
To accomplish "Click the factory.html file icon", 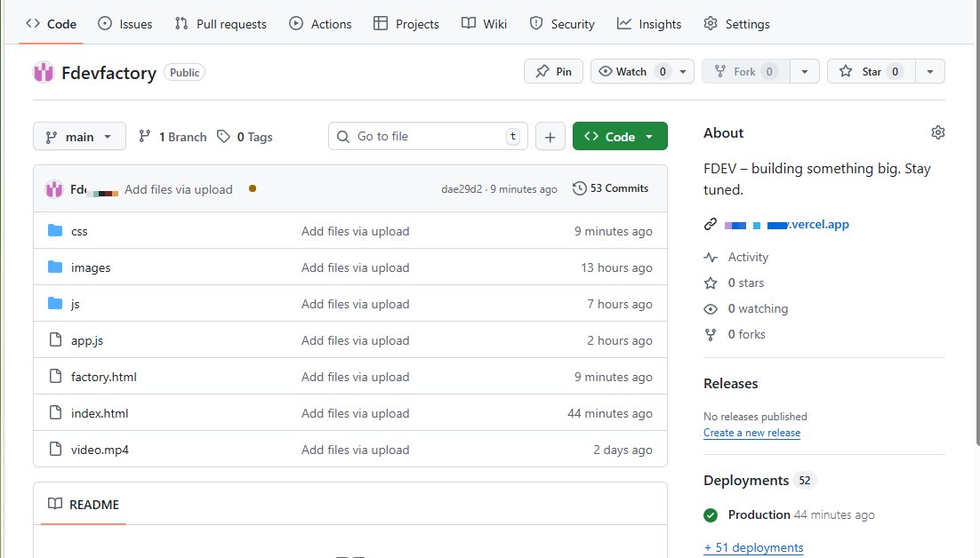I will click(x=55, y=376).
